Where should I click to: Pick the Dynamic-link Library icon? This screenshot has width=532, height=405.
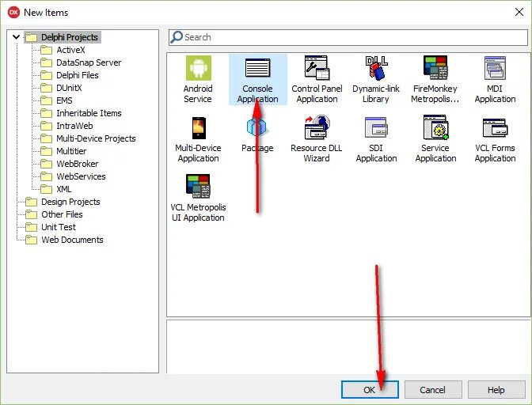pos(376,68)
